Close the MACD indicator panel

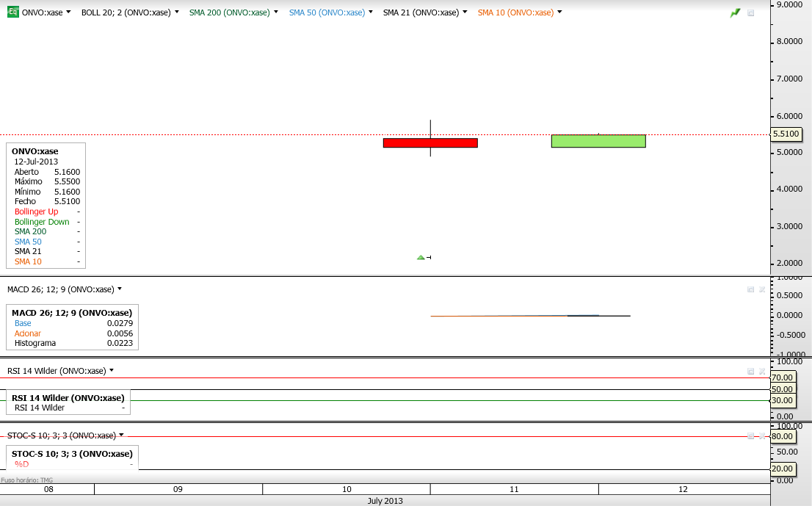[x=762, y=289]
